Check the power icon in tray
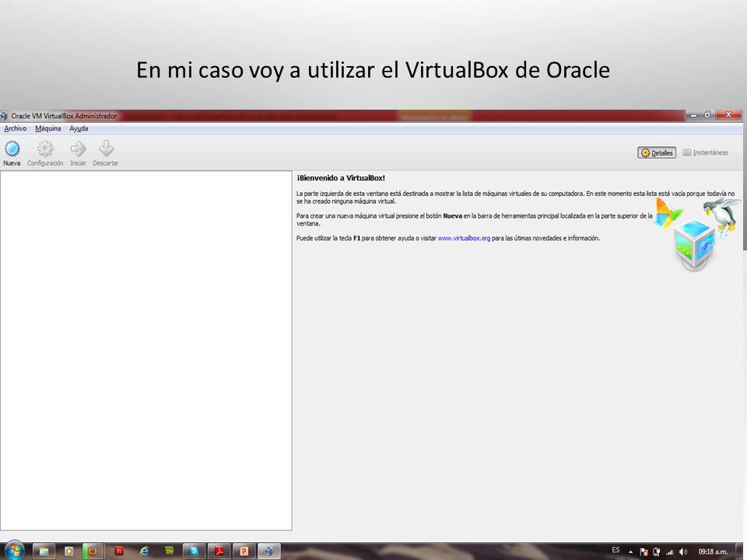Screen dimensions: 747x560 click(657, 552)
